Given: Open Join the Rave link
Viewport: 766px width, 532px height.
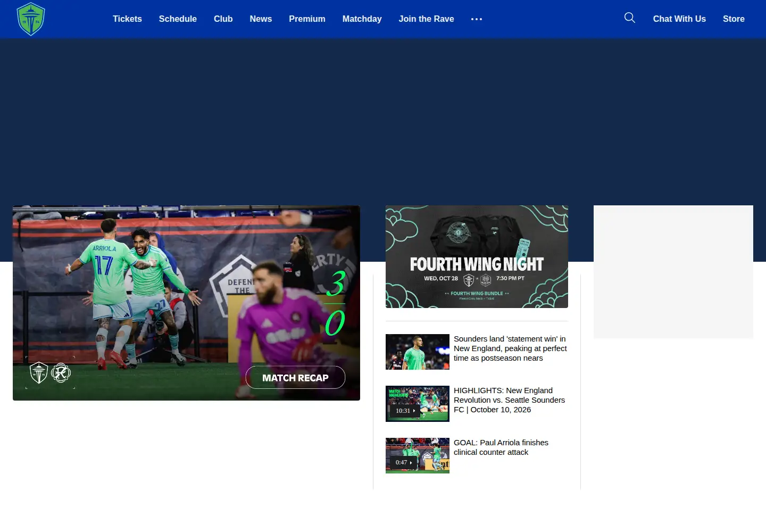Looking at the screenshot, I should coord(427,19).
